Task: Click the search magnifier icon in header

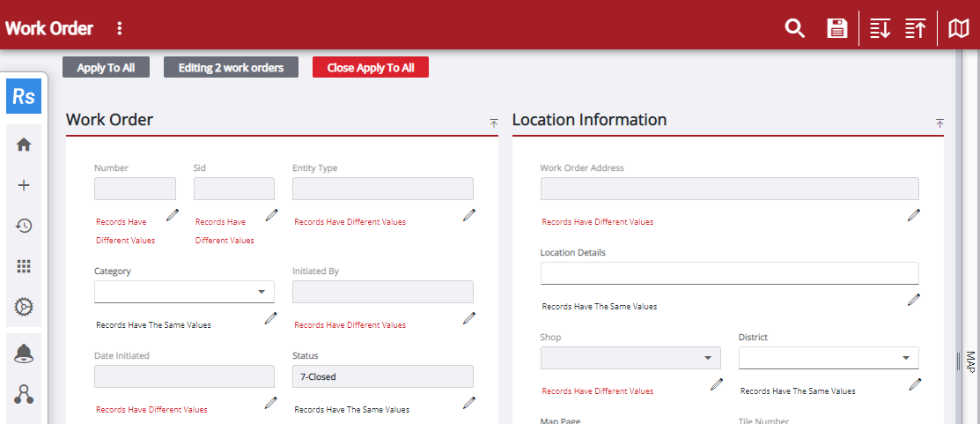Action: coord(794,28)
